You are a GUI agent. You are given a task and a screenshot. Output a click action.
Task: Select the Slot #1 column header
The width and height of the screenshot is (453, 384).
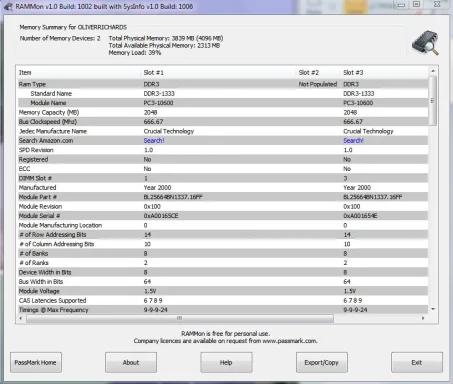[153, 73]
